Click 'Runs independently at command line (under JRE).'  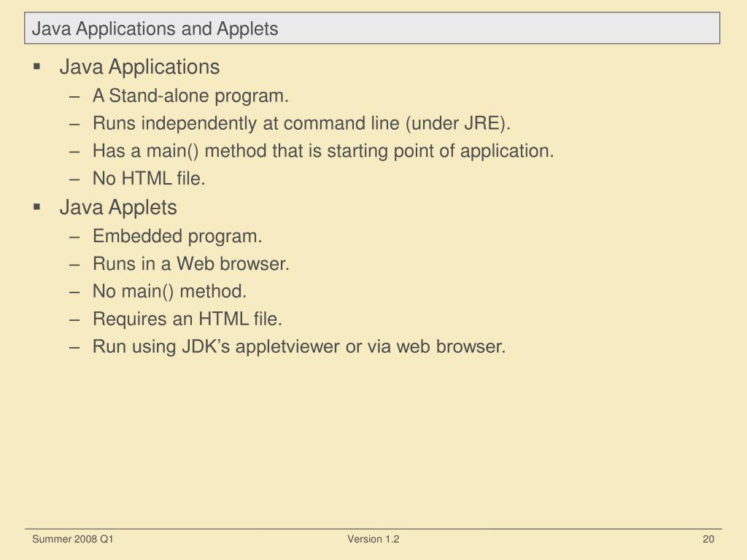coord(301,123)
